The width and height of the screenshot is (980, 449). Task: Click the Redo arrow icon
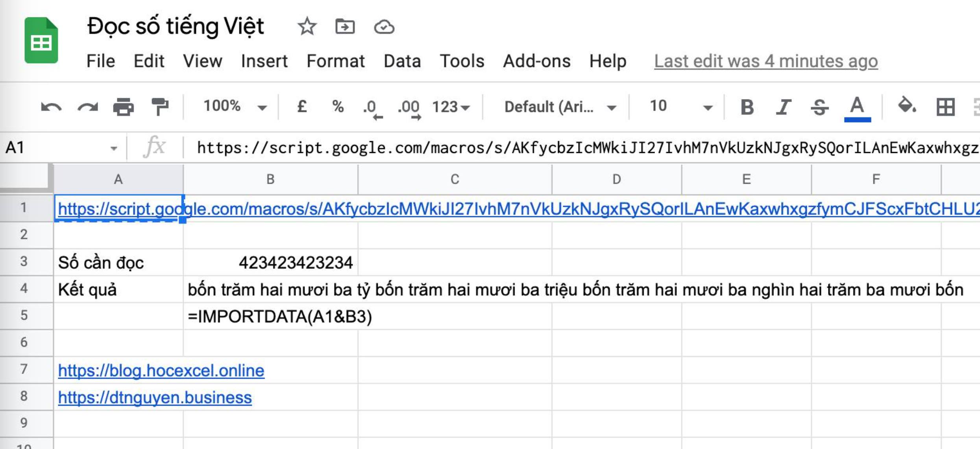(x=87, y=107)
